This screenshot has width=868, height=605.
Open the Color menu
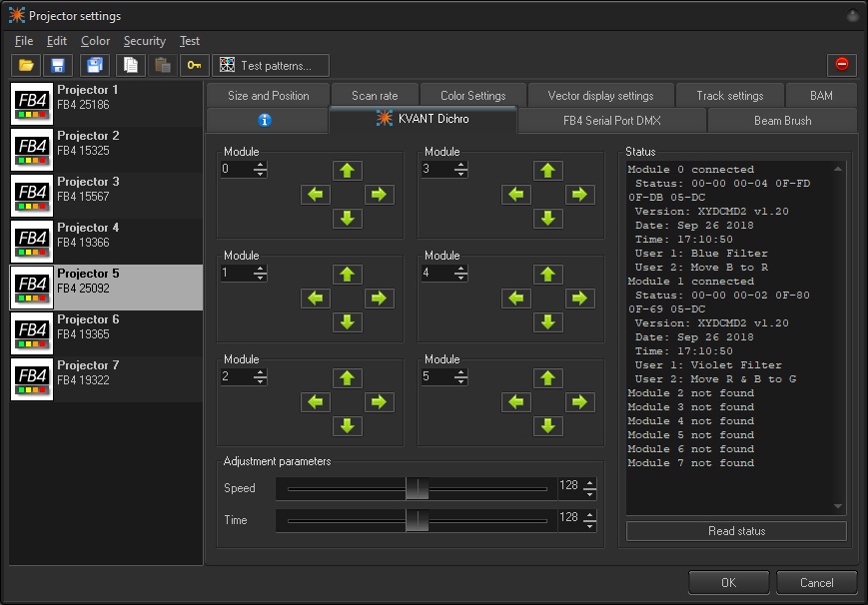(95, 41)
